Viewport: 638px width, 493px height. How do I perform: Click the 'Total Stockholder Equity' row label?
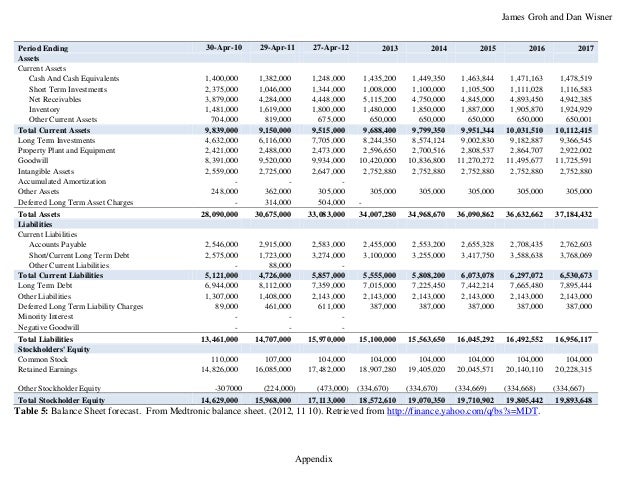coord(61,400)
